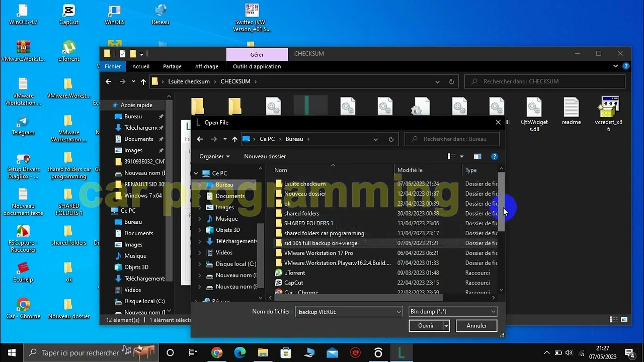Viewport: 644px width, 362px height.
Task: Open FSCapture Raccourci desktop icon
Action: pyautogui.click(x=23, y=238)
